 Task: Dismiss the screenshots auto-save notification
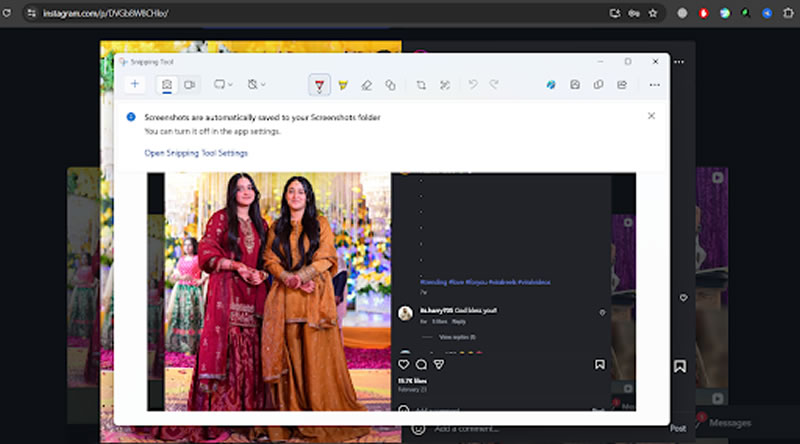[x=651, y=116]
